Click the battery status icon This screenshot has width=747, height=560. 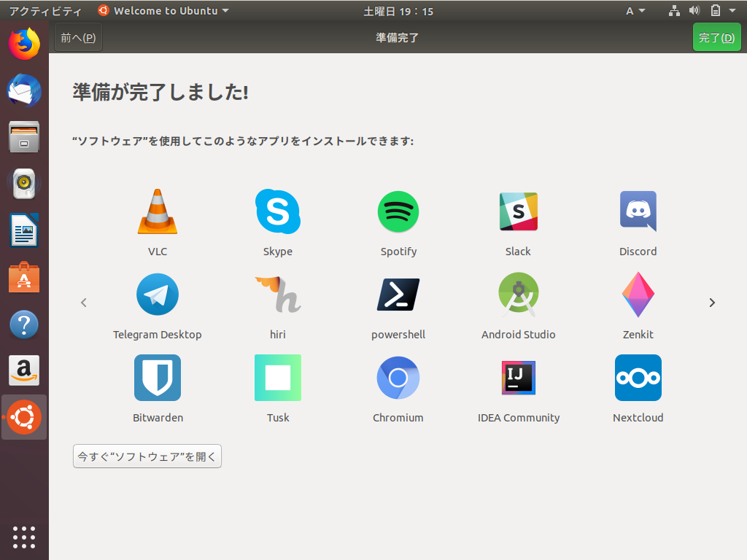(x=715, y=10)
